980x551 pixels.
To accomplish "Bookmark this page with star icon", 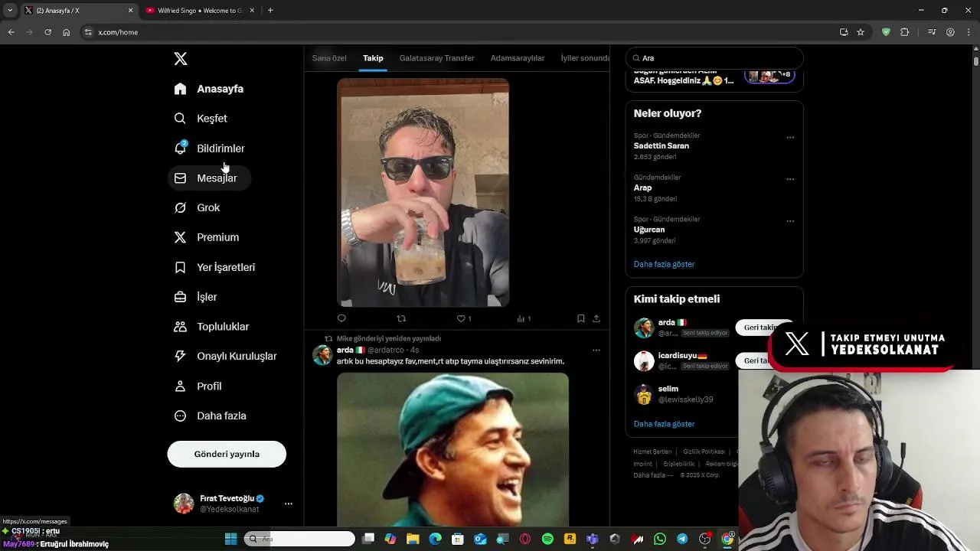I will (x=861, y=32).
